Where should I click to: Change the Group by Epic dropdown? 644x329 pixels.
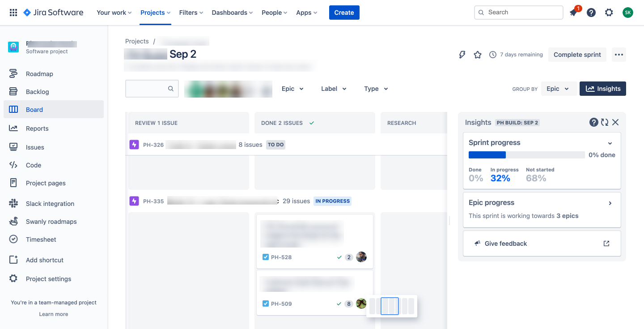coord(558,89)
